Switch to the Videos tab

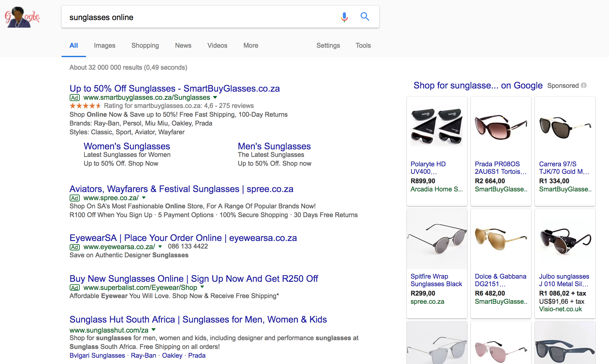click(x=217, y=45)
